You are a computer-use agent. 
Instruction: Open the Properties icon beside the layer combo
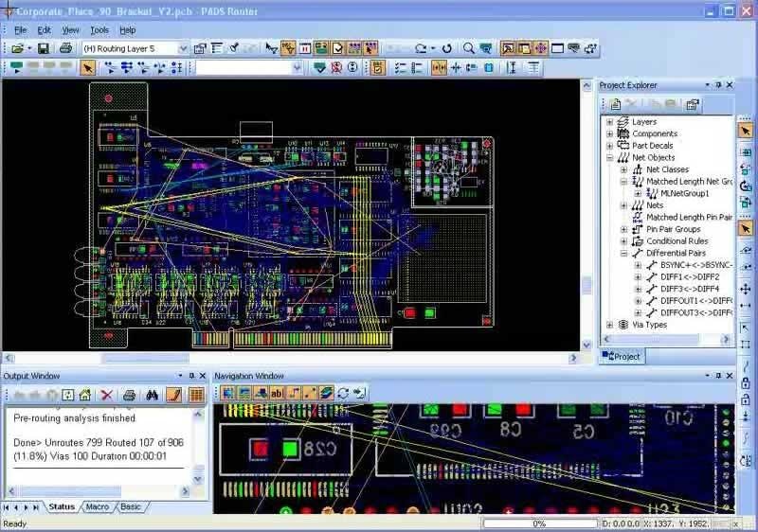(x=200, y=48)
